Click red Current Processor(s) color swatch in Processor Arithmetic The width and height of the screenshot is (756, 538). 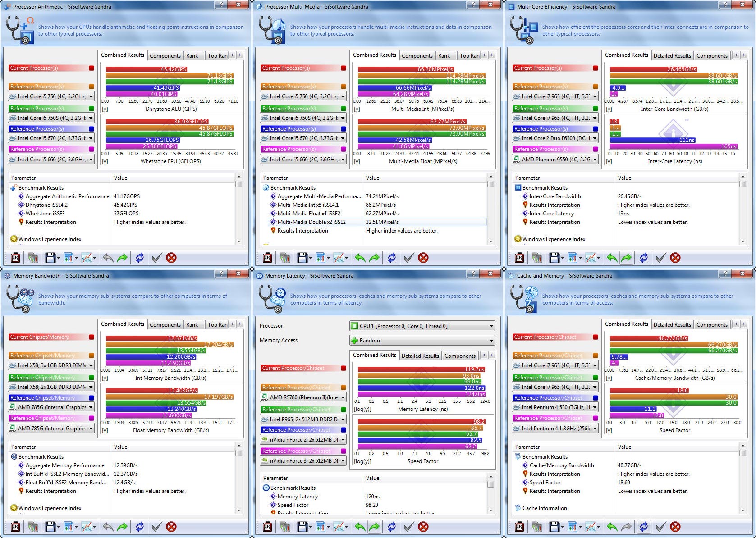pos(92,68)
